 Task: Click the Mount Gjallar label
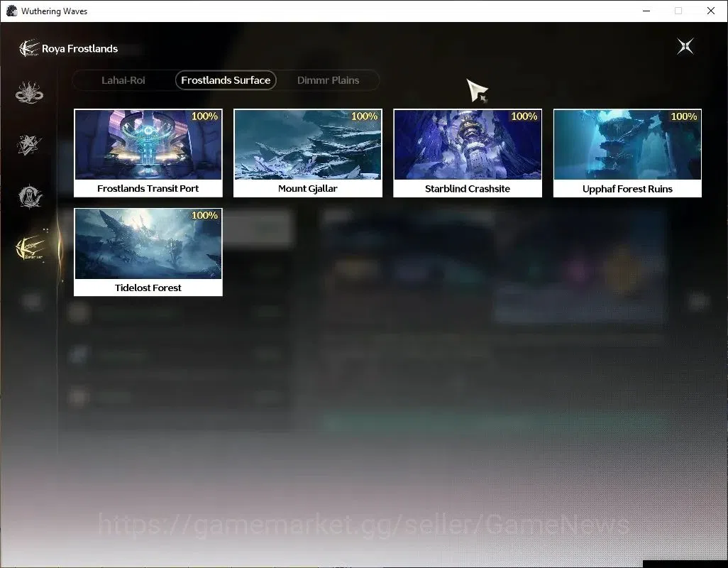308,189
